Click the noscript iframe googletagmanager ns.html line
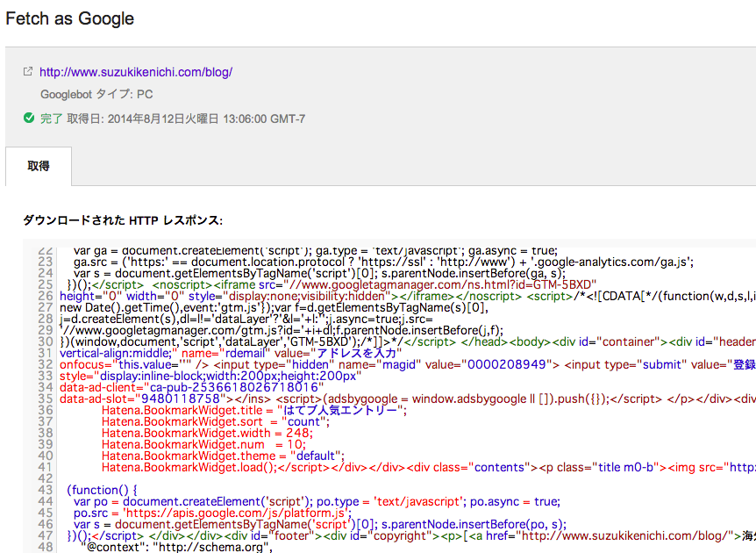This screenshot has width=756, height=553. pyautogui.click(x=332, y=284)
